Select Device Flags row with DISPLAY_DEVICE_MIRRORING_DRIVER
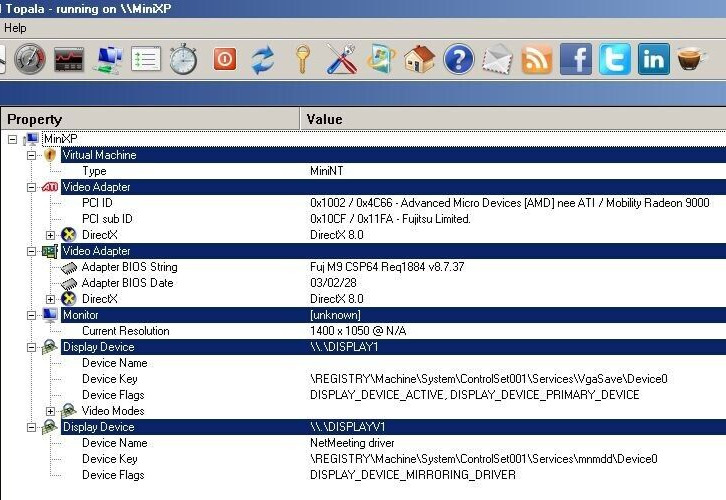This screenshot has width=726, height=500. click(393, 475)
